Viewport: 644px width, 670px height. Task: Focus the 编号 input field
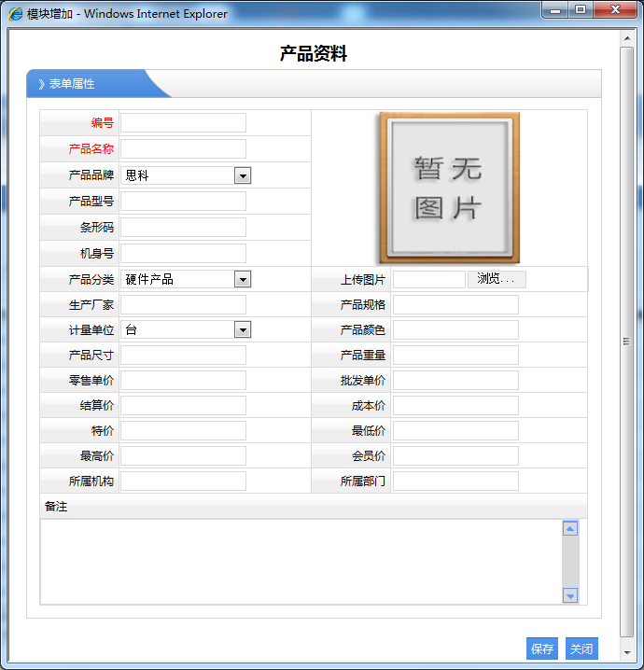[x=183, y=123]
